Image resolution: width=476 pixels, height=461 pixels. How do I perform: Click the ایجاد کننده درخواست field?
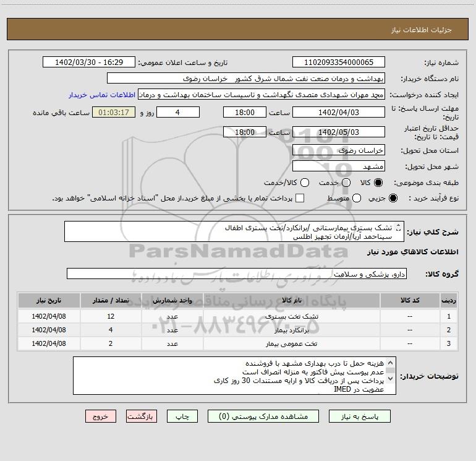click(261, 95)
